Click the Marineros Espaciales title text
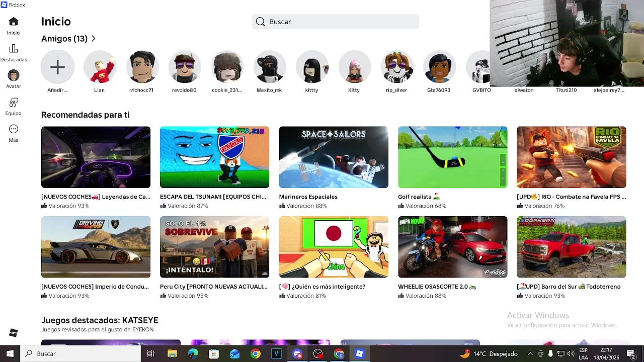This screenshot has width=644, height=362. pyautogui.click(x=308, y=197)
